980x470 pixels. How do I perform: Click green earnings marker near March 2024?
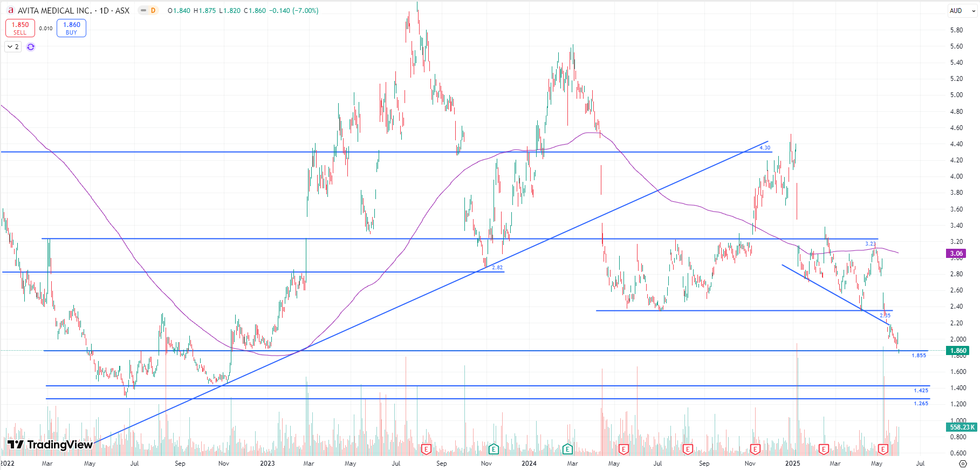tap(567, 449)
